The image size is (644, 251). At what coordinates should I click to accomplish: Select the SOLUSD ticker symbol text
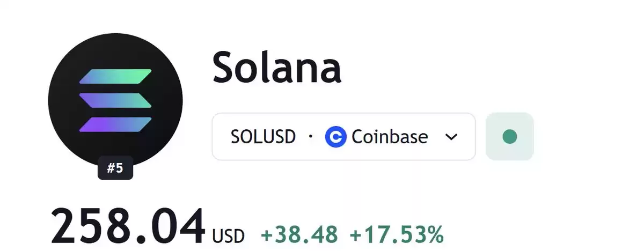point(263,137)
